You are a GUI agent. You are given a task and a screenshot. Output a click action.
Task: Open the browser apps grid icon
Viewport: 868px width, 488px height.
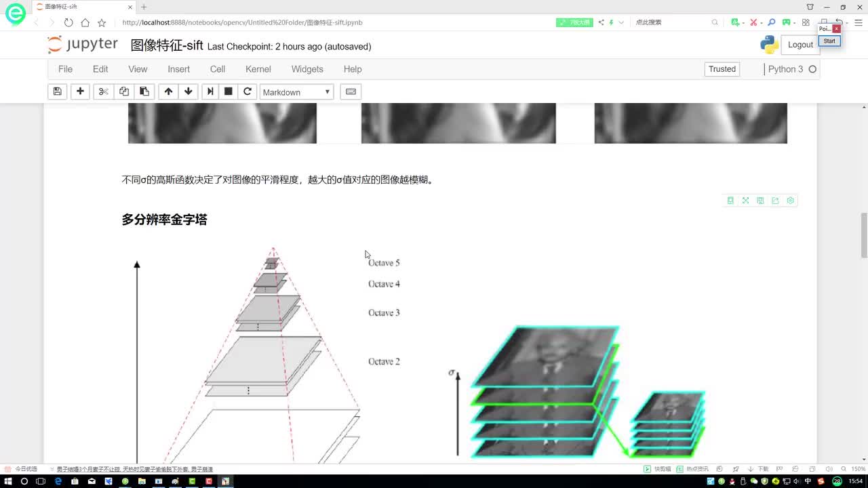coord(806,22)
